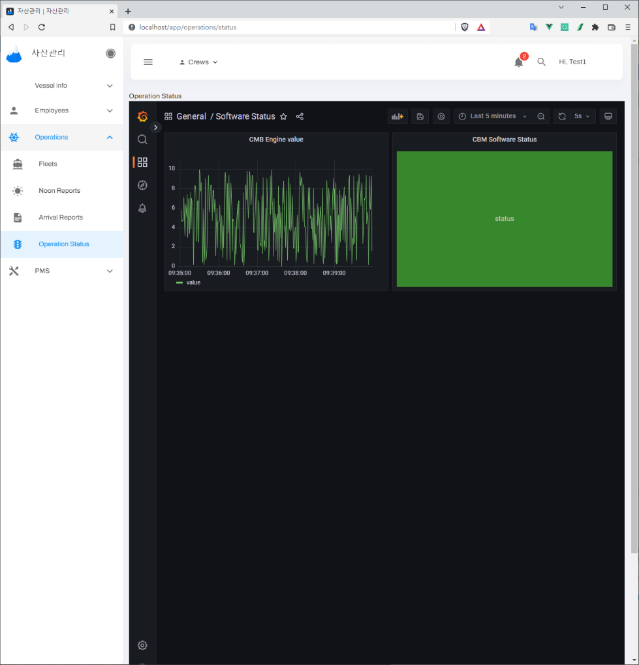
Task: Open the General folder breadcrumb
Action: point(191,116)
